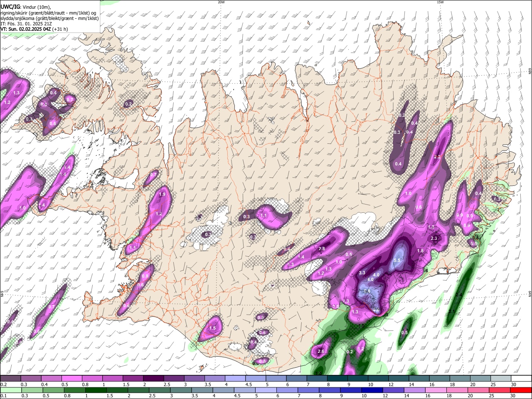Viewport: 532px width, 399px height.
Task: Click the '4.5' label in the upper legend scale
Action: tap(249, 384)
